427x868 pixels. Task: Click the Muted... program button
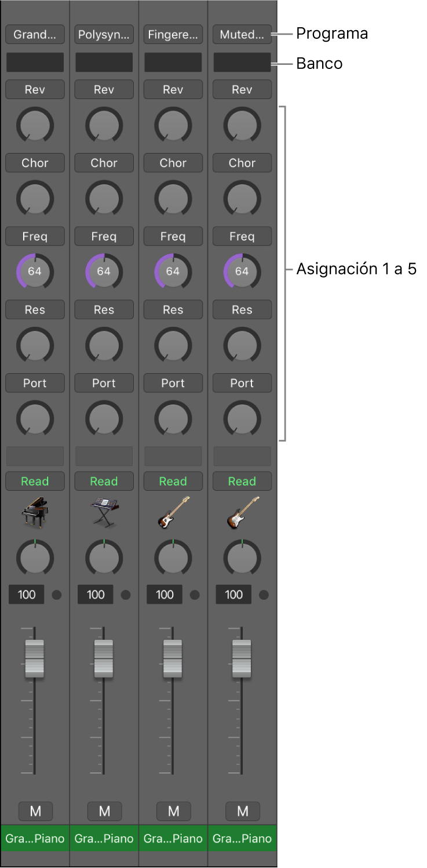click(242, 35)
